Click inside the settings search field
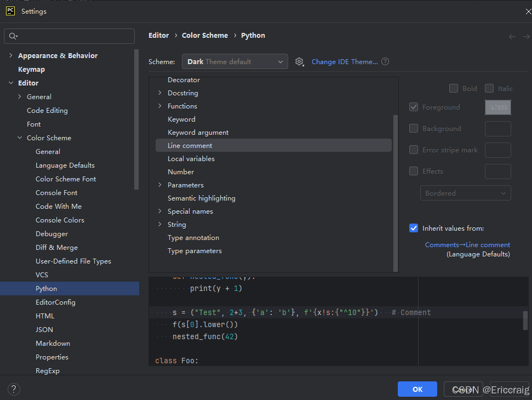The image size is (532, 400). [x=69, y=36]
